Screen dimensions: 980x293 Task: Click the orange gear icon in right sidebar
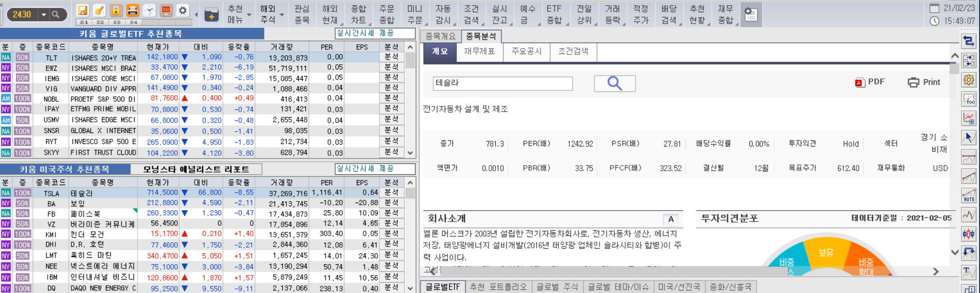click(969, 80)
